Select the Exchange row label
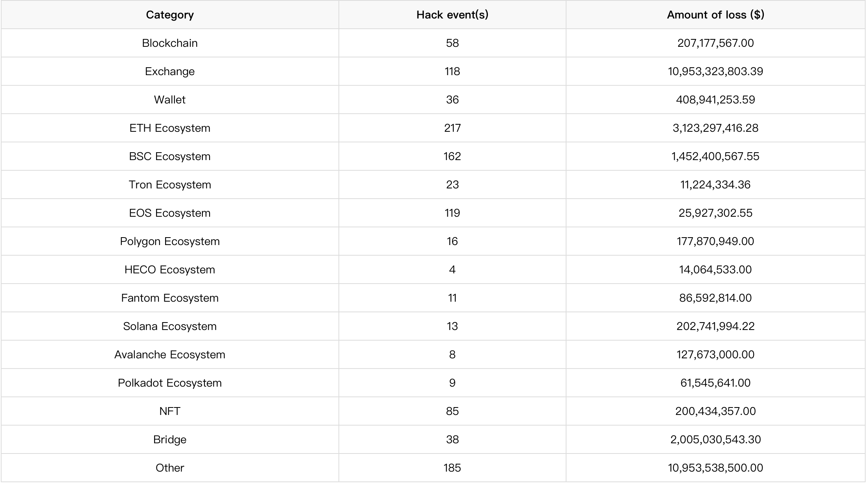This screenshot has width=868, height=483. pos(170,71)
